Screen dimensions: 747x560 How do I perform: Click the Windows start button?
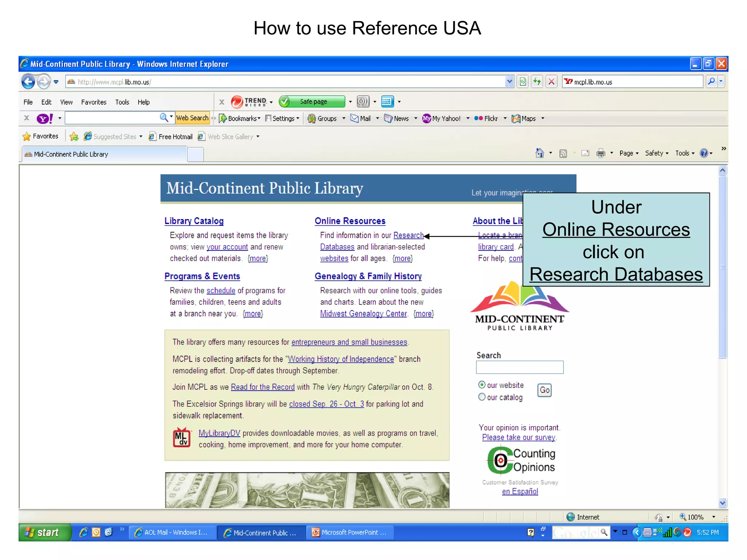coord(44,532)
